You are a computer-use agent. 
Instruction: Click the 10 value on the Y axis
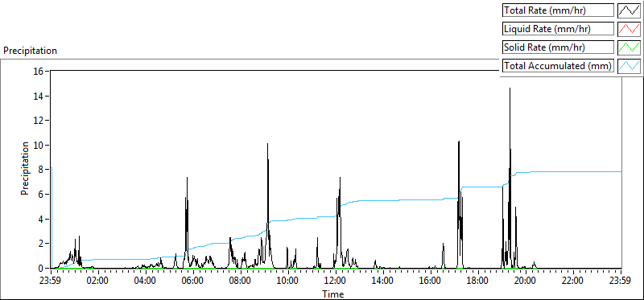tap(40, 145)
